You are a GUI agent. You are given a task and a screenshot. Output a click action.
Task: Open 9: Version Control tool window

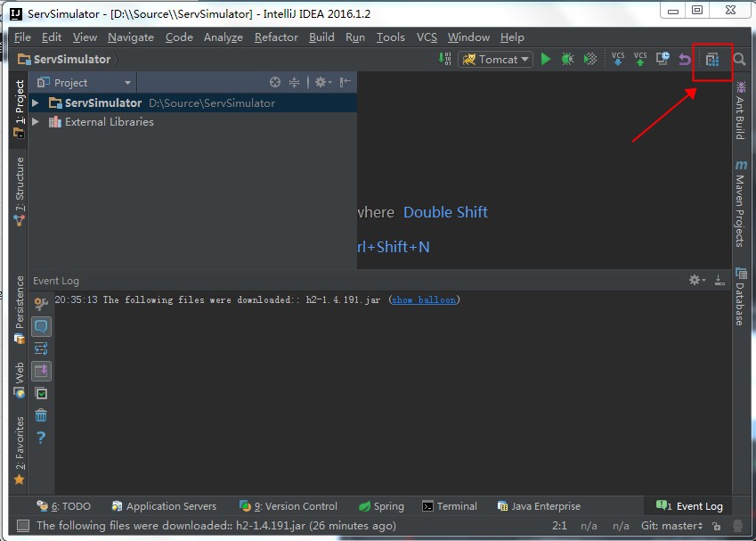click(x=289, y=506)
